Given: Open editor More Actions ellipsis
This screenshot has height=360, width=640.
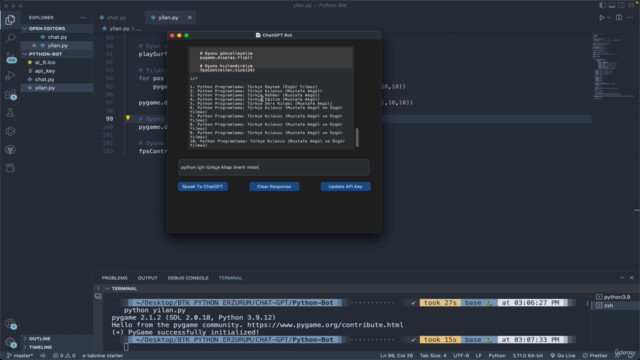Looking at the screenshot, I should [630, 18].
